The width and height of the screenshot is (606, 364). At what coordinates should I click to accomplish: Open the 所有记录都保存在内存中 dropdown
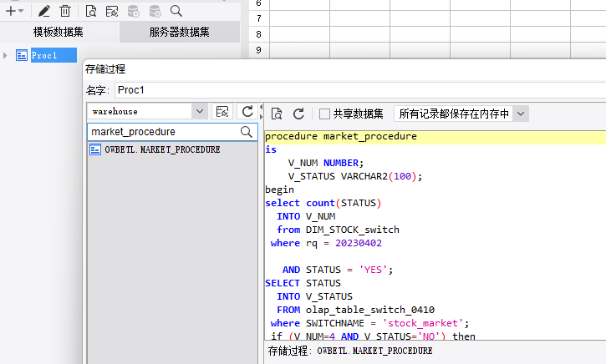click(521, 114)
